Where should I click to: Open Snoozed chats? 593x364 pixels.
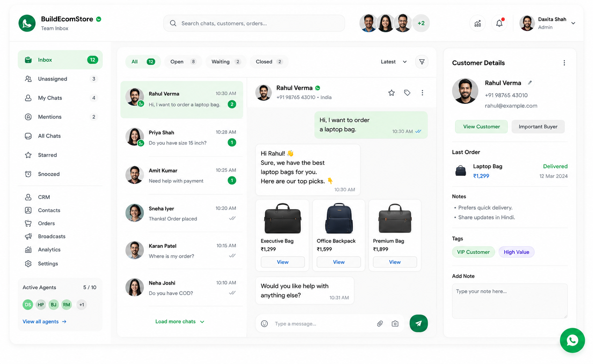tap(60, 174)
